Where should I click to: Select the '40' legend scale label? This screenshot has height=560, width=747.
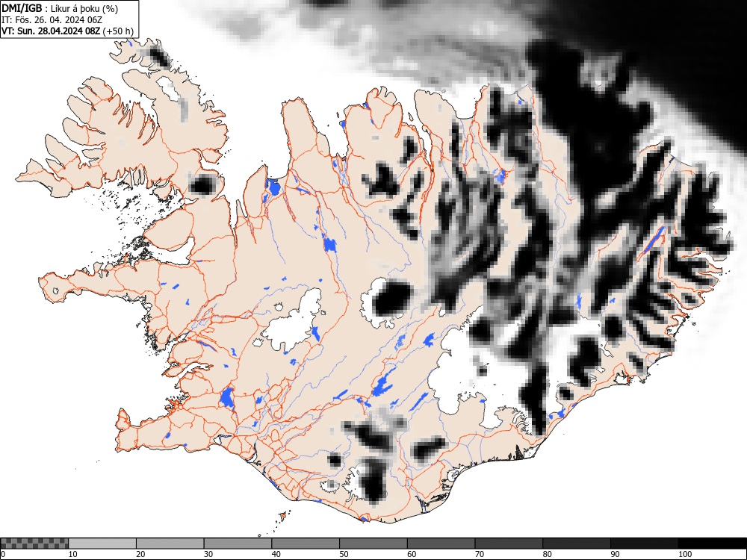pyautogui.click(x=276, y=554)
